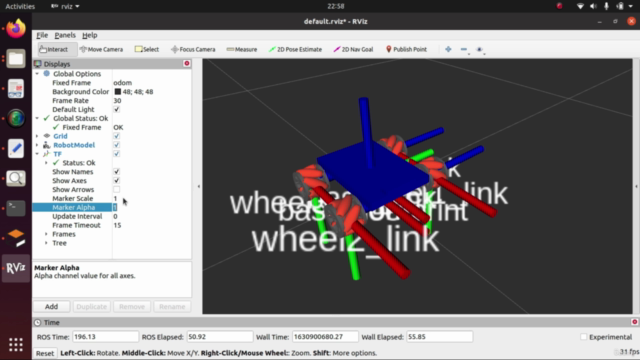Click the Rename button
The image size is (640, 360).
172,307
